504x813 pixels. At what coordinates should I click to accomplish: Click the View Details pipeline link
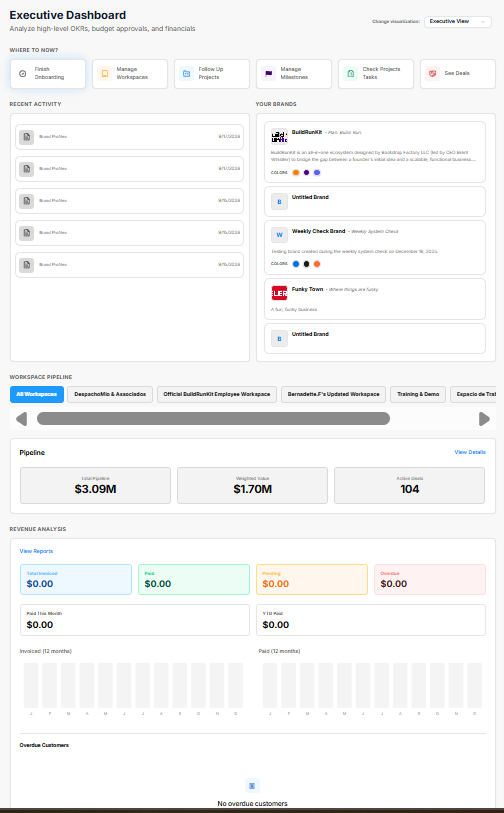470,452
